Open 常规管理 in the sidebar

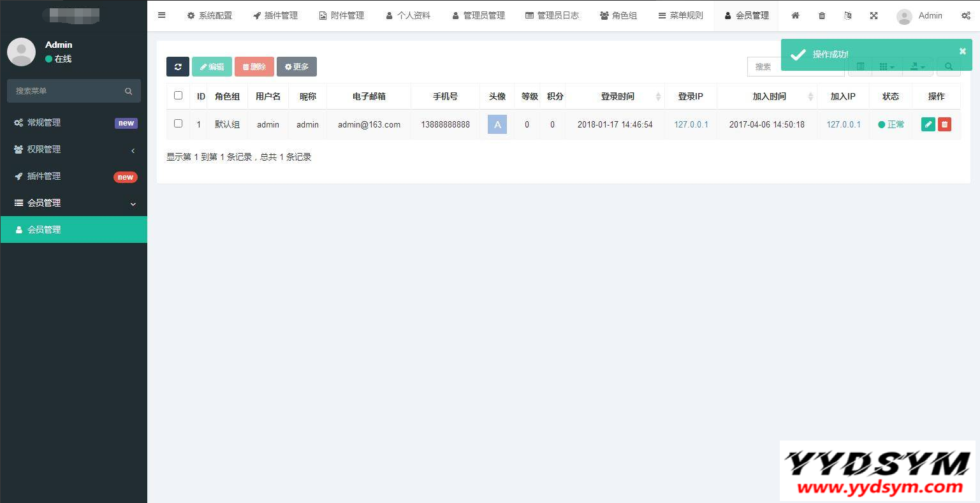point(74,123)
